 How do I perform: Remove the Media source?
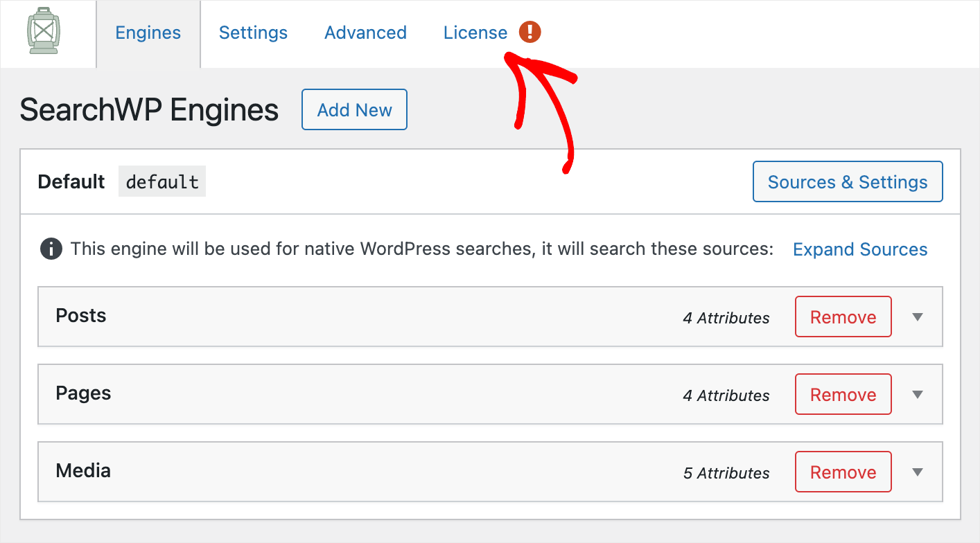[843, 472]
